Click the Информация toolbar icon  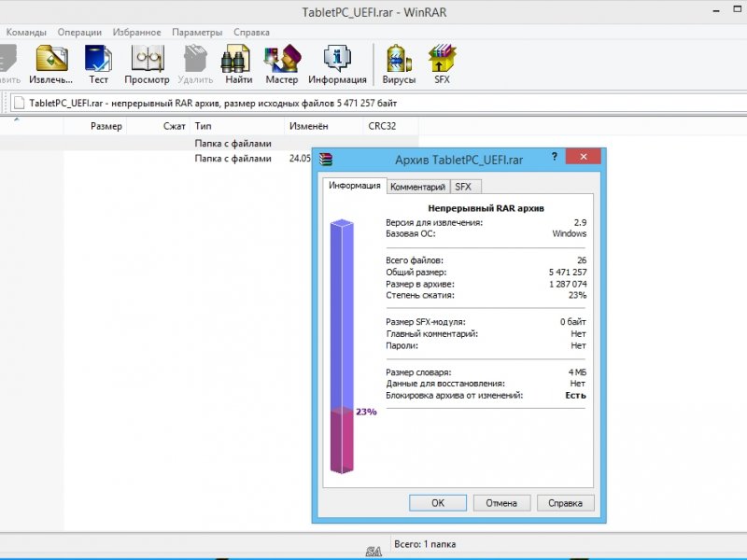337,59
